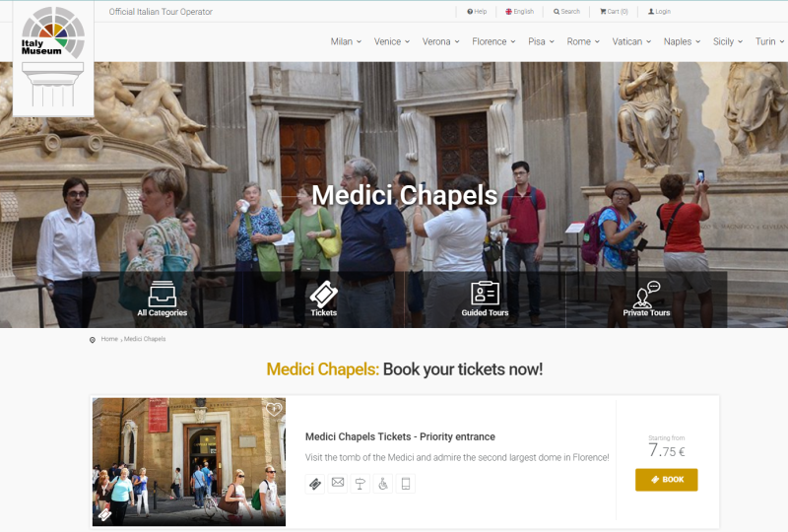The width and height of the screenshot is (788, 532).
Task: Click the envelope voucher icon
Action: click(x=338, y=483)
